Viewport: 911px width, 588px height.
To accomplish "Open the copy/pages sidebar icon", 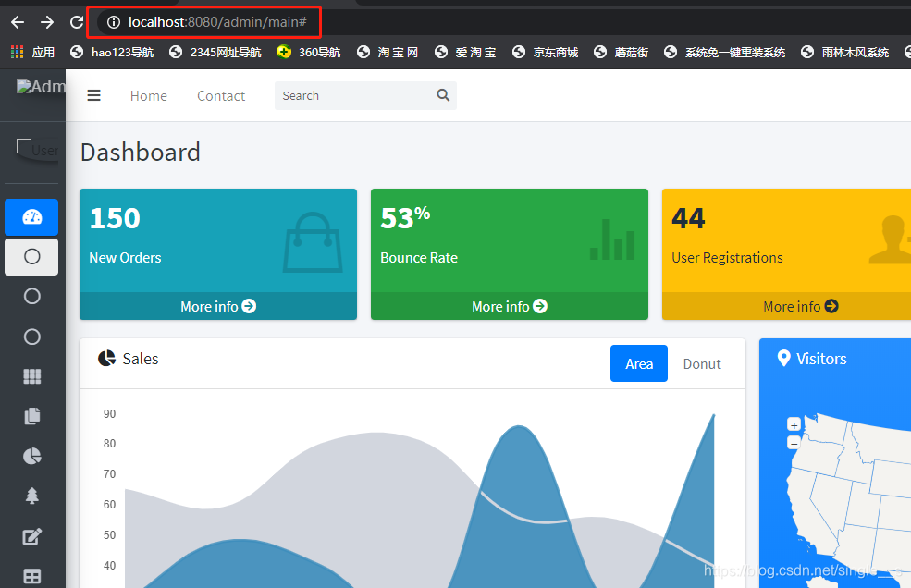I will click(x=32, y=416).
